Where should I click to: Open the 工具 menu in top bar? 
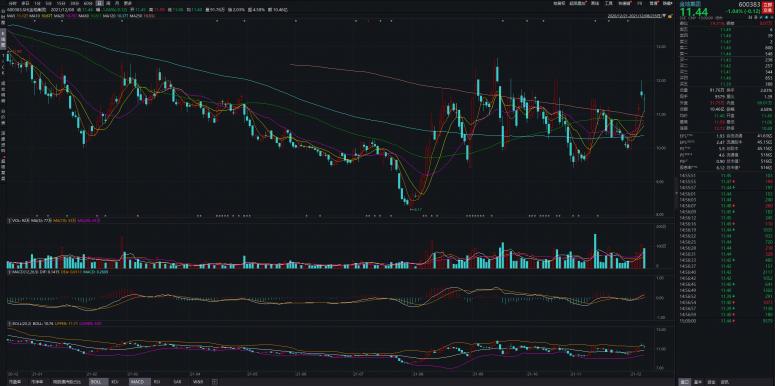coord(609,3)
